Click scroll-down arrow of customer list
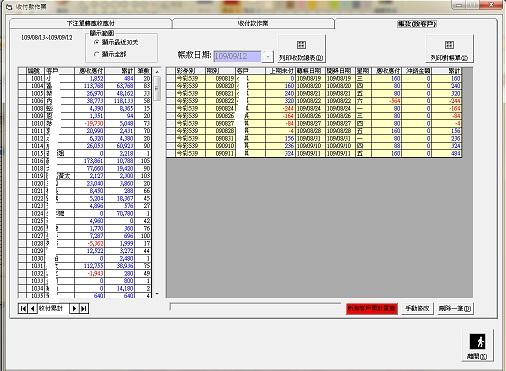 coord(157,294)
